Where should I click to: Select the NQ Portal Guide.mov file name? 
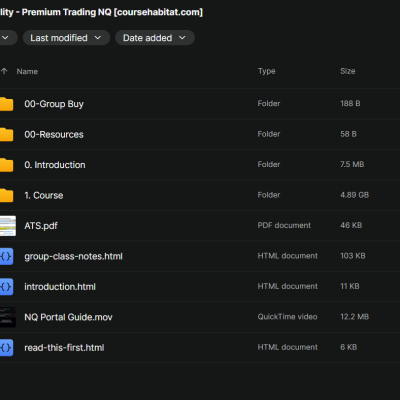pyautogui.click(x=68, y=317)
